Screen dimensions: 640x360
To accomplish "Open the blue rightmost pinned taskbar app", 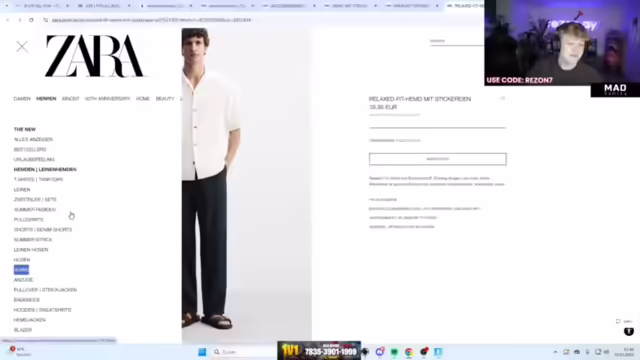I will (x=438, y=352).
